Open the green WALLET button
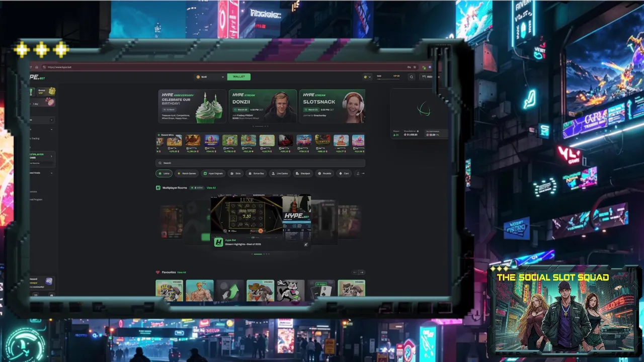The height and width of the screenshot is (362, 644). (238, 77)
